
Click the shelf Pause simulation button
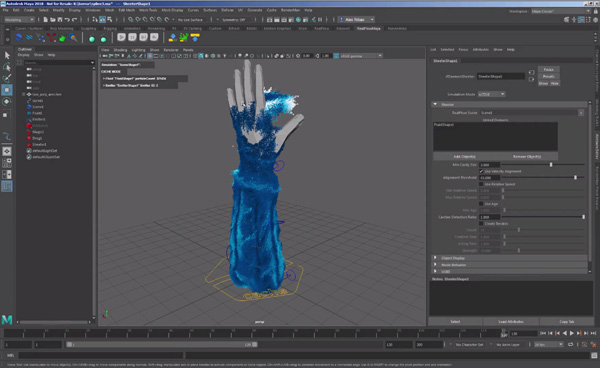point(132,37)
